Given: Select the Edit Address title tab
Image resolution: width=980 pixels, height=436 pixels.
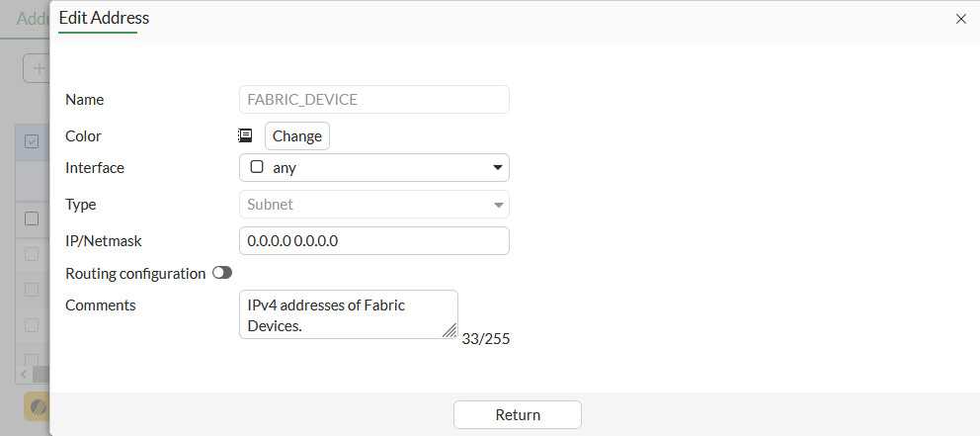Looking at the screenshot, I should click(x=104, y=17).
